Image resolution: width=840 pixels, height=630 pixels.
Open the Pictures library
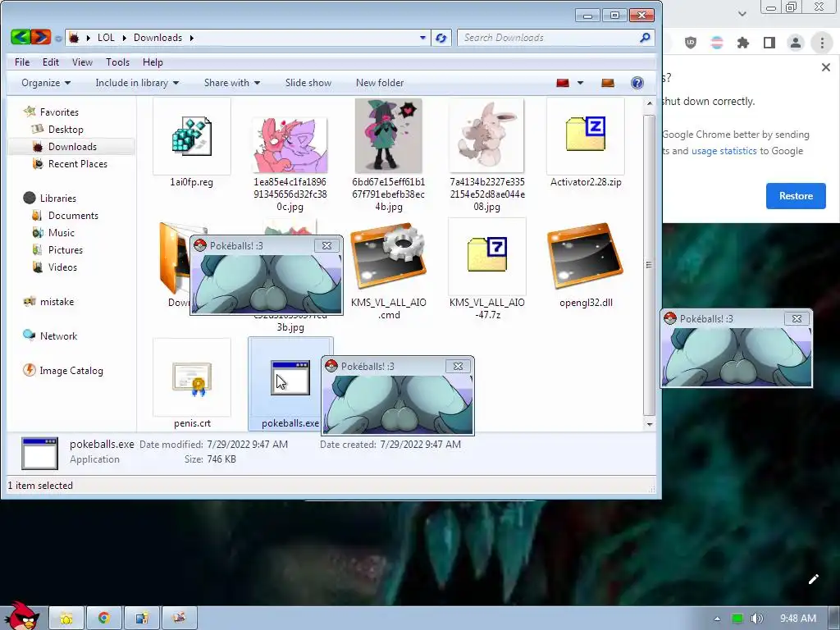66,249
